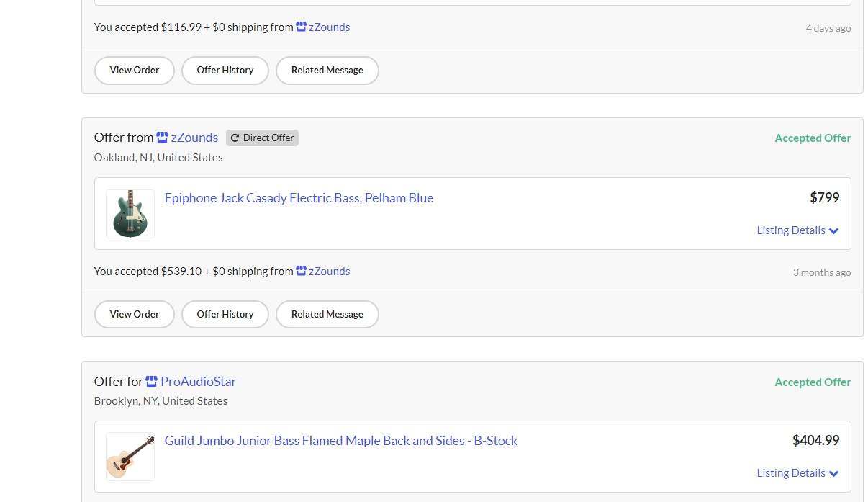Open zZounds seller link in Epiphone offer header
Image resolution: width=868 pixels, height=502 pixels.
194,138
